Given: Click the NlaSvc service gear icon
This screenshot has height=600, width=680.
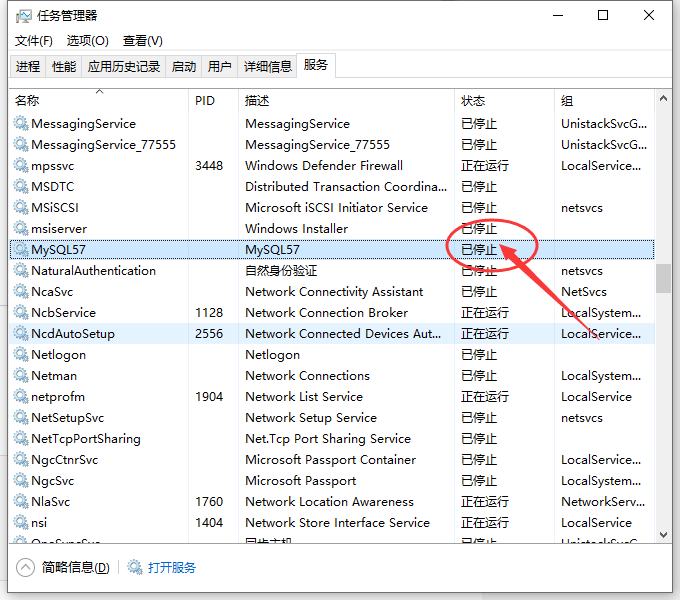Looking at the screenshot, I should [21, 501].
